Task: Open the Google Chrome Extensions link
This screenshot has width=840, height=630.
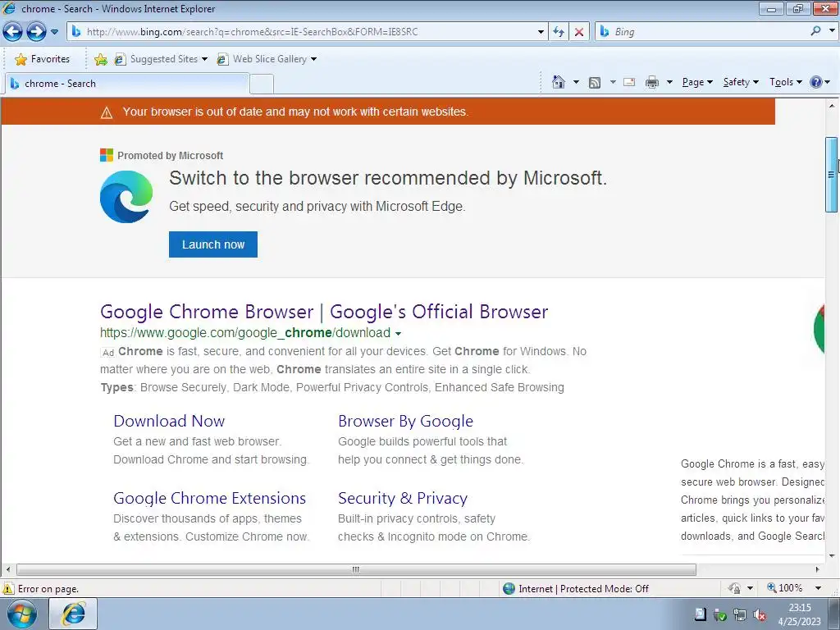Action: (209, 498)
